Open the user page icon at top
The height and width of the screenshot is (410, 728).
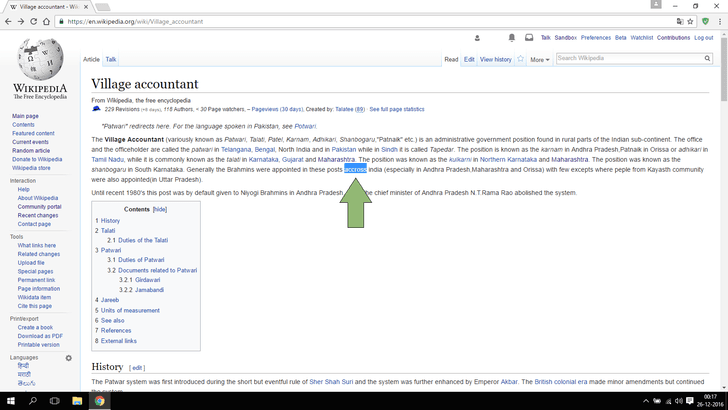click(477, 38)
